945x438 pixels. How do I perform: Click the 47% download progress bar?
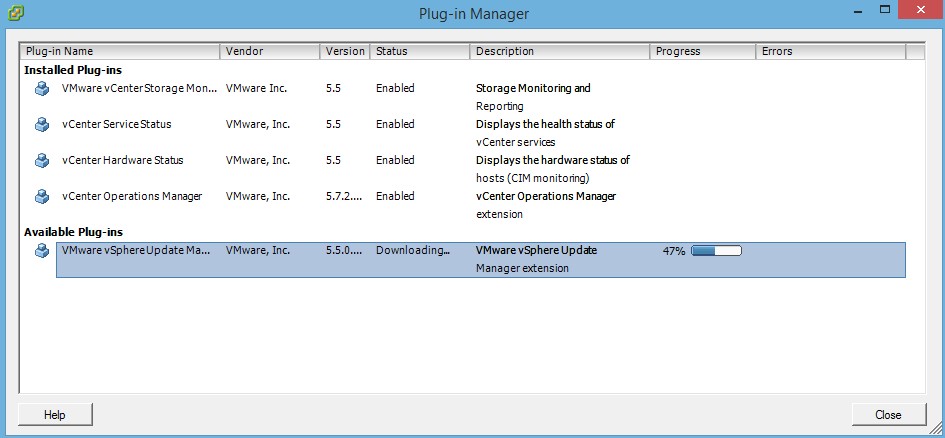pos(717,251)
